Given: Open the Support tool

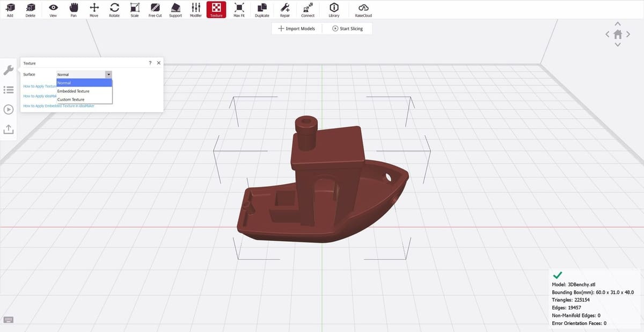Looking at the screenshot, I should 175,10.
